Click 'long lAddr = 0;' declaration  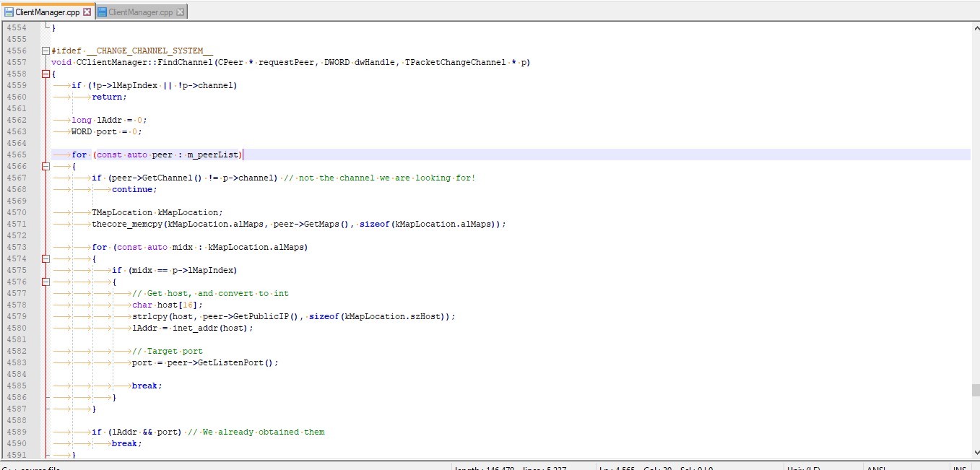pos(109,120)
